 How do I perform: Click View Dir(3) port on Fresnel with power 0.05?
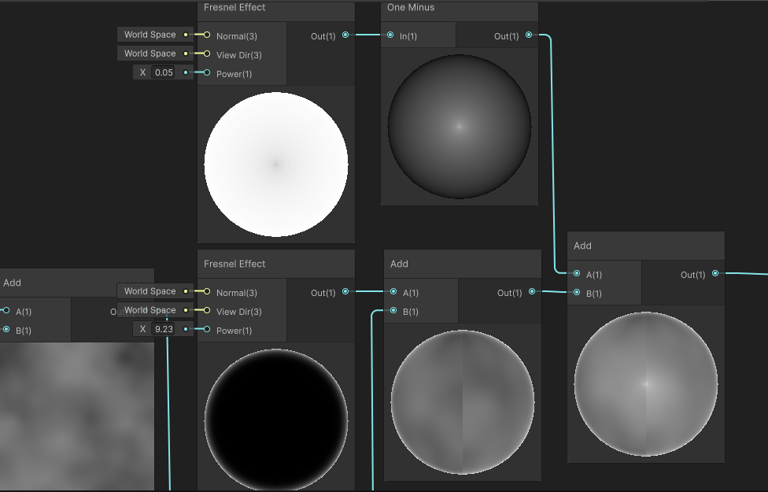[207, 53]
